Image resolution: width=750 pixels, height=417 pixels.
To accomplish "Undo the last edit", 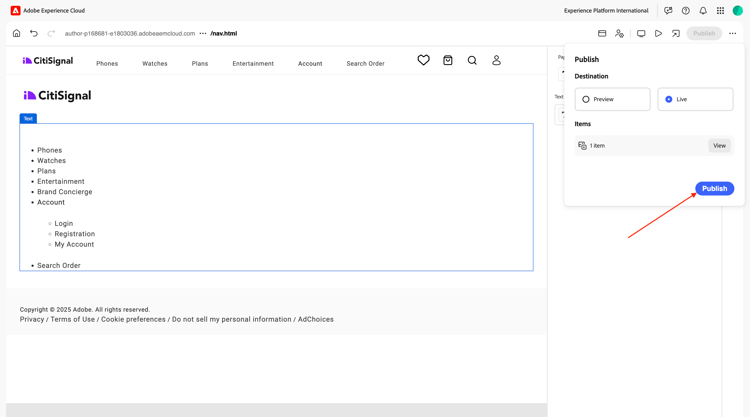I will point(33,33).
